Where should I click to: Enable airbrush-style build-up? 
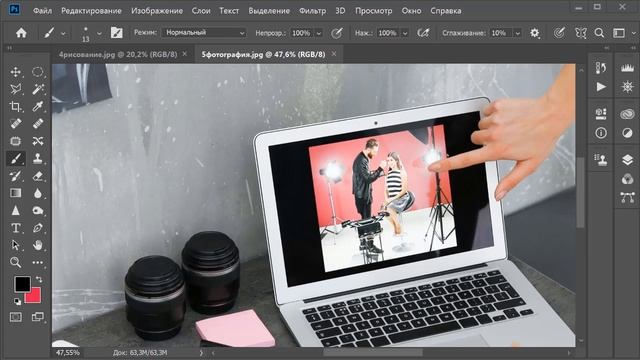pos(423,33)
